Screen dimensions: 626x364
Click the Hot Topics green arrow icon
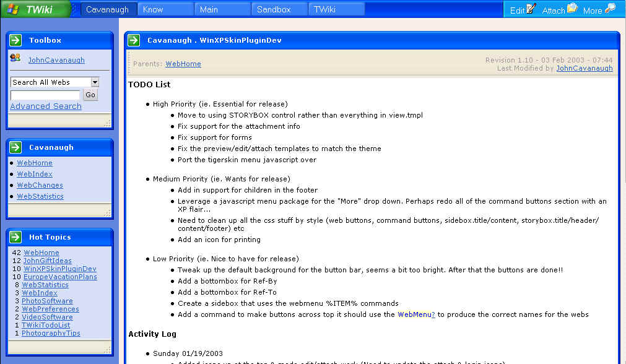pos(16,237)
